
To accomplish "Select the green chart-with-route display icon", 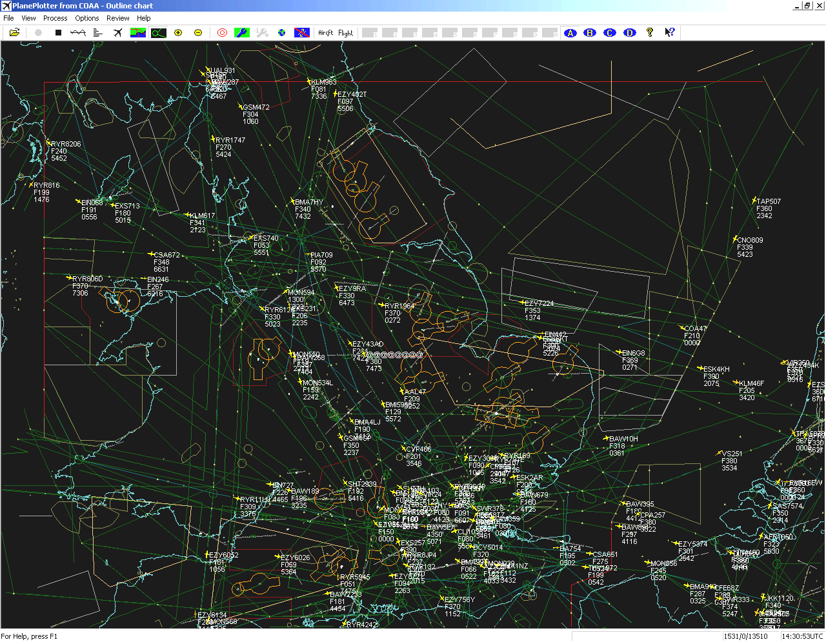I will coord(137,32).
